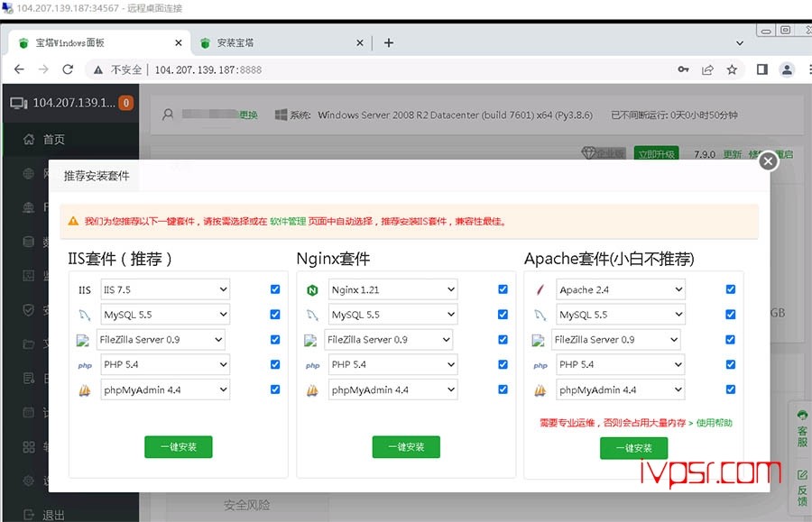
Task: Open the 使用帮助 link
Action: point(715,423)
